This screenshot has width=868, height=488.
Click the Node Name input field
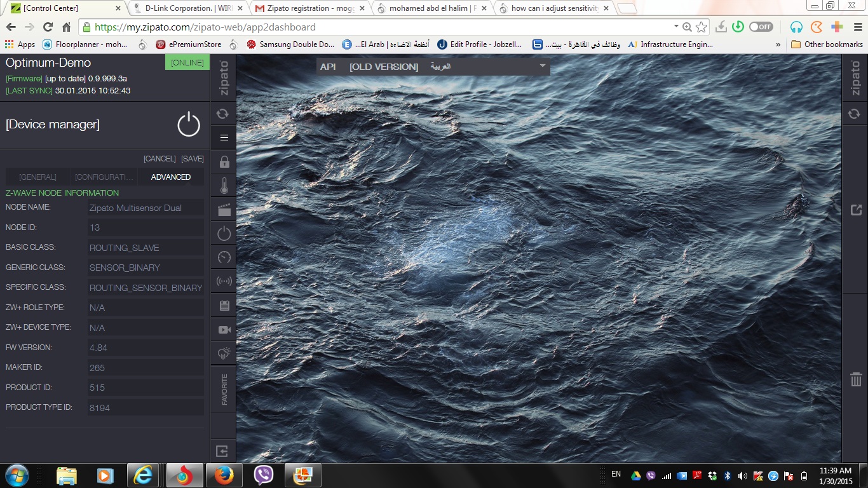coord(146,208)
